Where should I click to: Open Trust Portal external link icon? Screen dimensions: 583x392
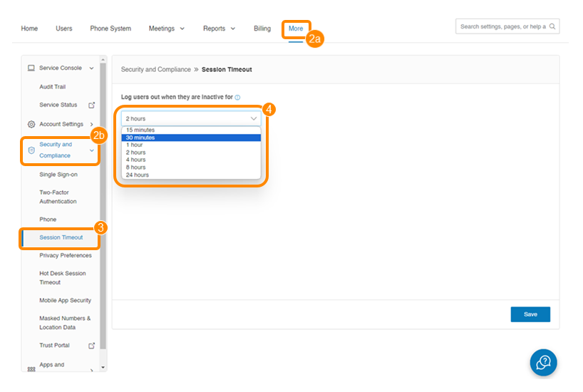91,346
